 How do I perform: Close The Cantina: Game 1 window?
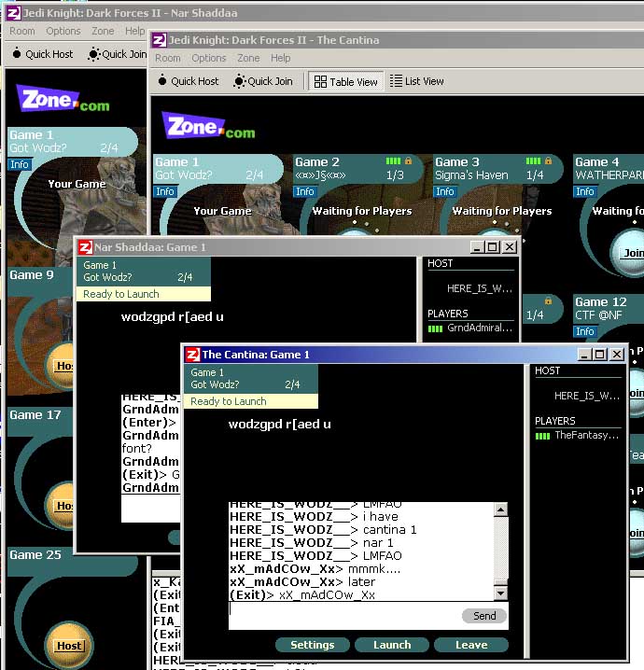pos(617,355)
